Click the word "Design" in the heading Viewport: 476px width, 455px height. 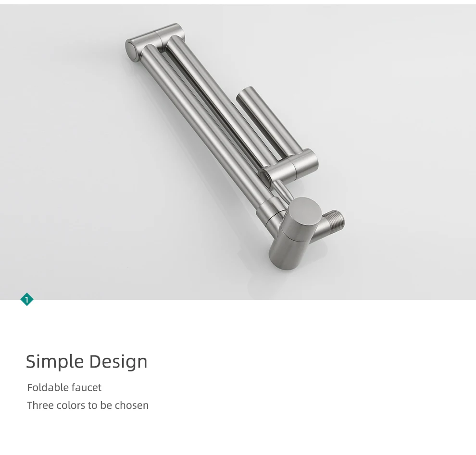coord(118,361)
